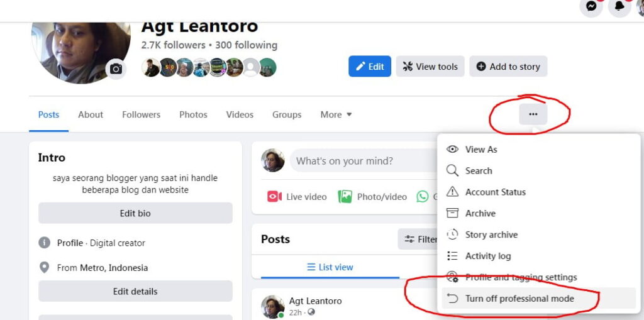Open the Videos tab
The height and width of the screenshot is (320, 644).
pyautogui.click(x=240, y=114)
